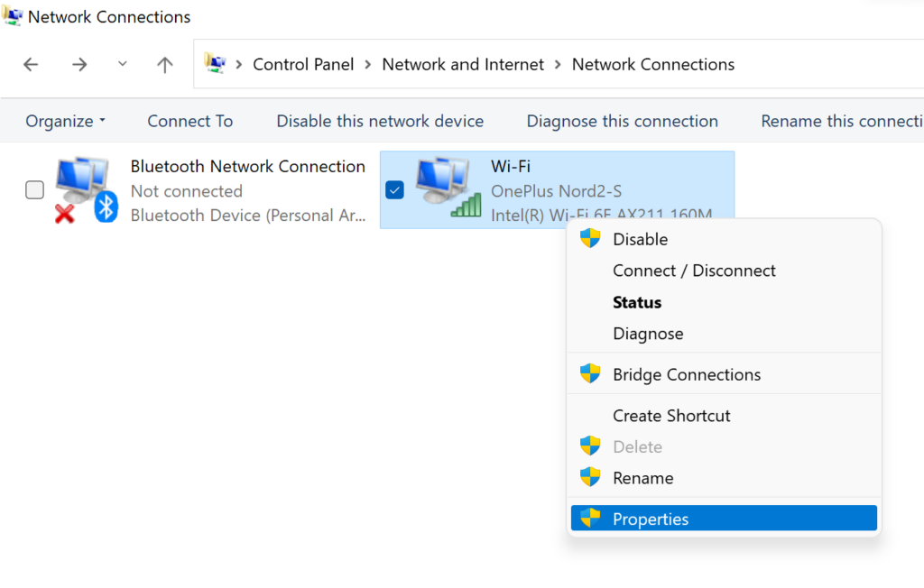
Task: Click the Bluetooth Network Connection adapter icon
Action: (x=85, y=189)
